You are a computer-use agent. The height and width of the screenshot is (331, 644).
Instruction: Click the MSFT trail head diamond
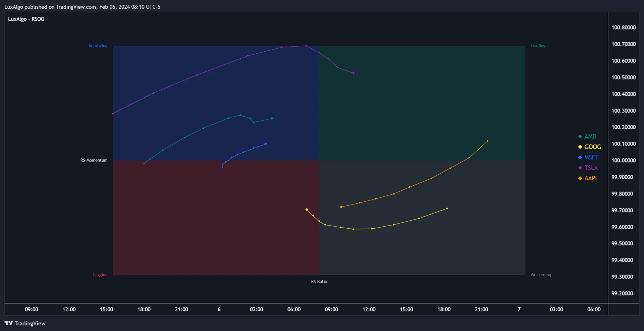[266, 144]
